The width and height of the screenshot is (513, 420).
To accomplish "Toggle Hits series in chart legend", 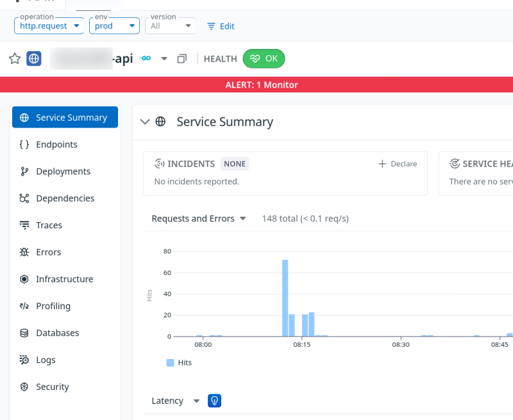I will (x=179, y=362).
